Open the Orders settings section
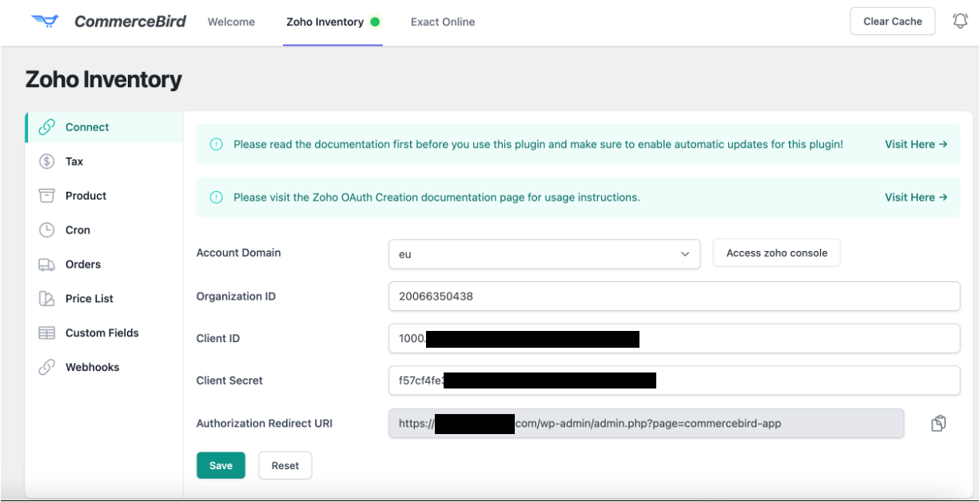 104,265
